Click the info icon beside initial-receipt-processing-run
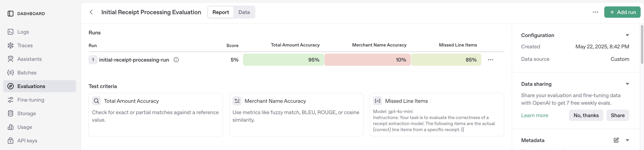This screenshot has width=644, height=150. tap(176, 60)
